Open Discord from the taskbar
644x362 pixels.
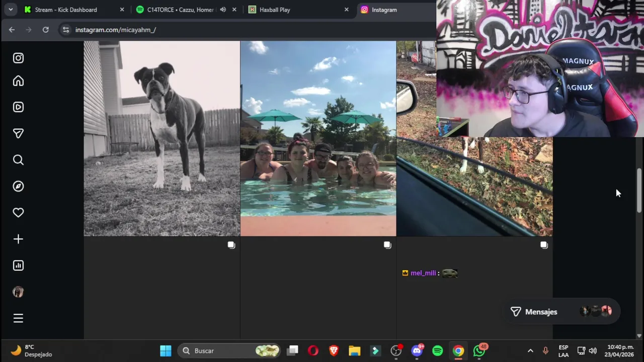click(x=417, y=350)
